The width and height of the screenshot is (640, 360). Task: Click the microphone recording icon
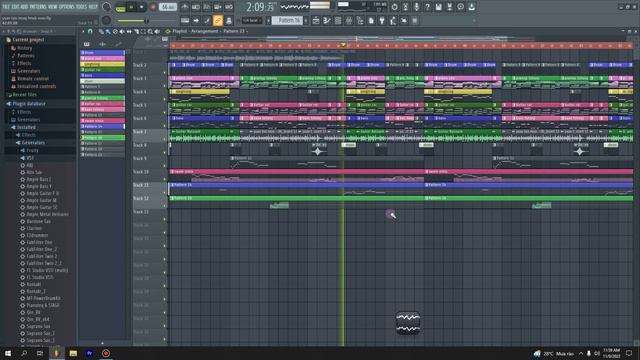pyautogui.click(x=416, y=7)
